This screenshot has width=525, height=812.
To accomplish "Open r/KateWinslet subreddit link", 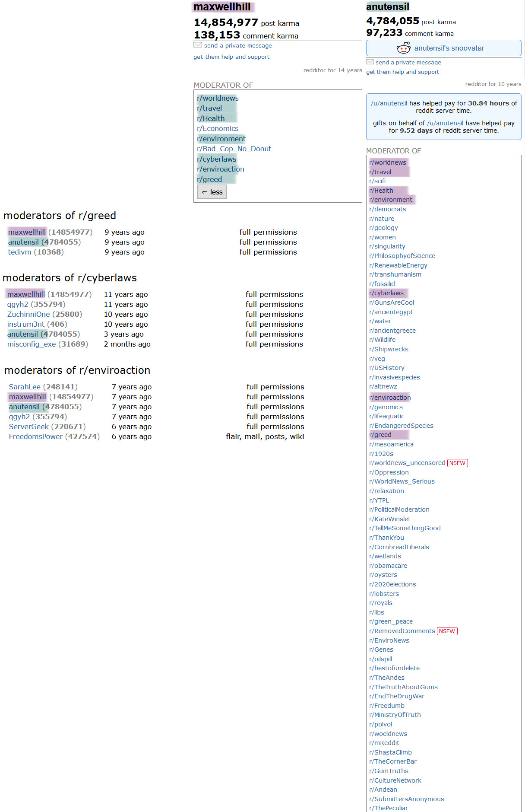I will click(390, 519).
